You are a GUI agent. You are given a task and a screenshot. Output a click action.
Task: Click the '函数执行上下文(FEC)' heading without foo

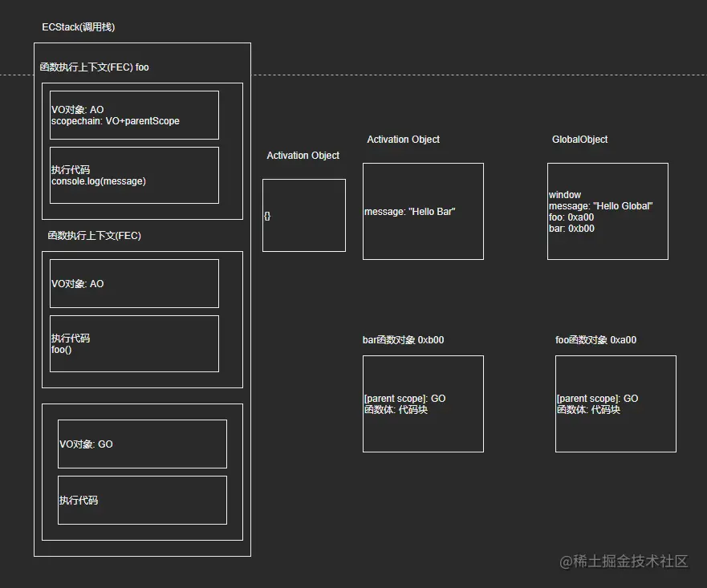click(x=94, y=236)
